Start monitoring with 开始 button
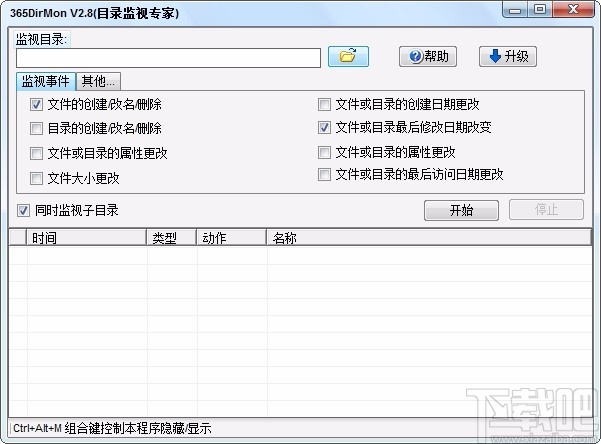Viewport: 601px width, 444px height. tap(461, 210)
